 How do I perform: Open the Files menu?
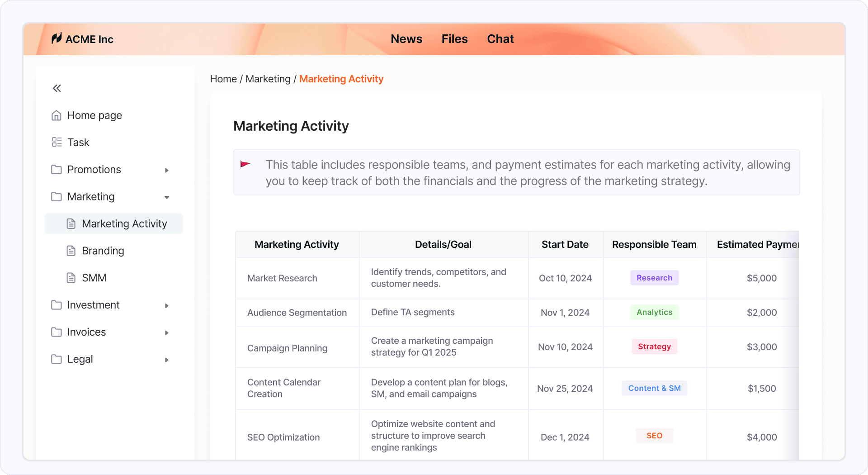coord(454,39)
